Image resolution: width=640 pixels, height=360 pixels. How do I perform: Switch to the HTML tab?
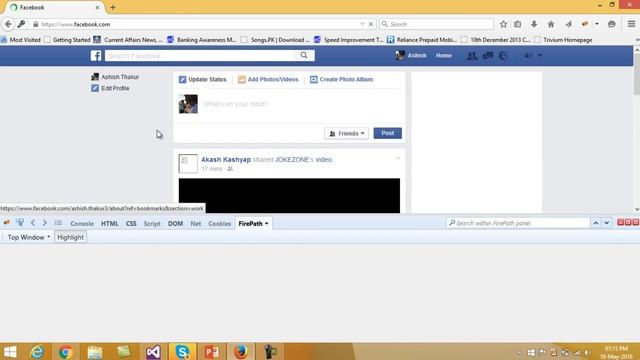[109, 224]
